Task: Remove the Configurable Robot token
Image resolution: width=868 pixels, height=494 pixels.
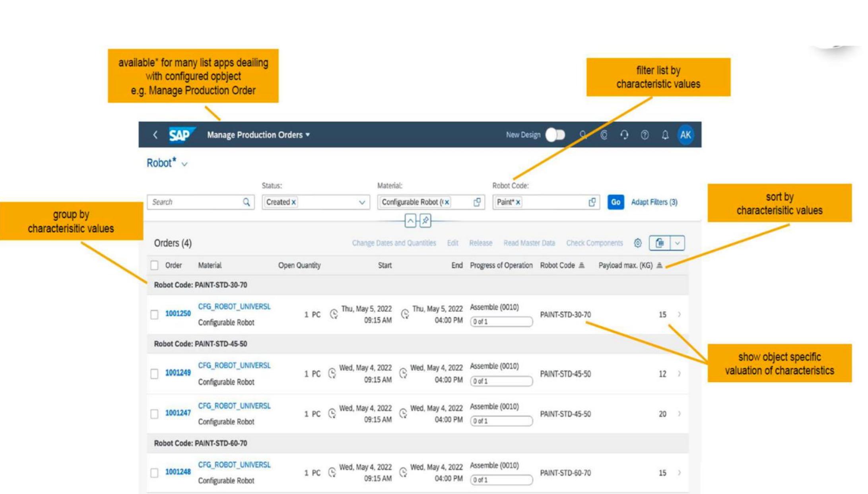Action: pos(447,202)
